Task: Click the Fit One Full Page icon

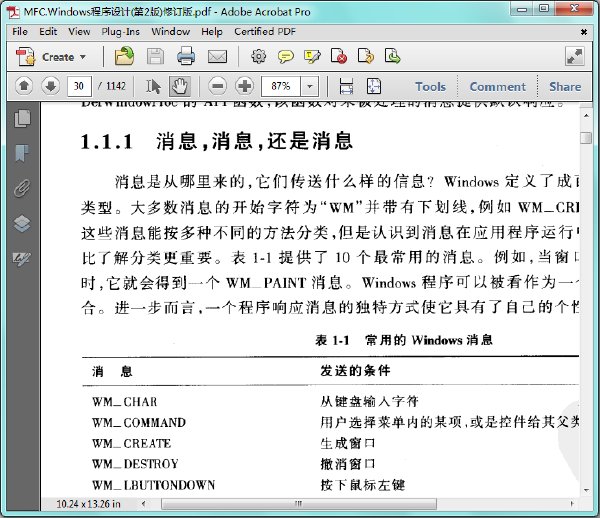Action: tap(374, 86)
